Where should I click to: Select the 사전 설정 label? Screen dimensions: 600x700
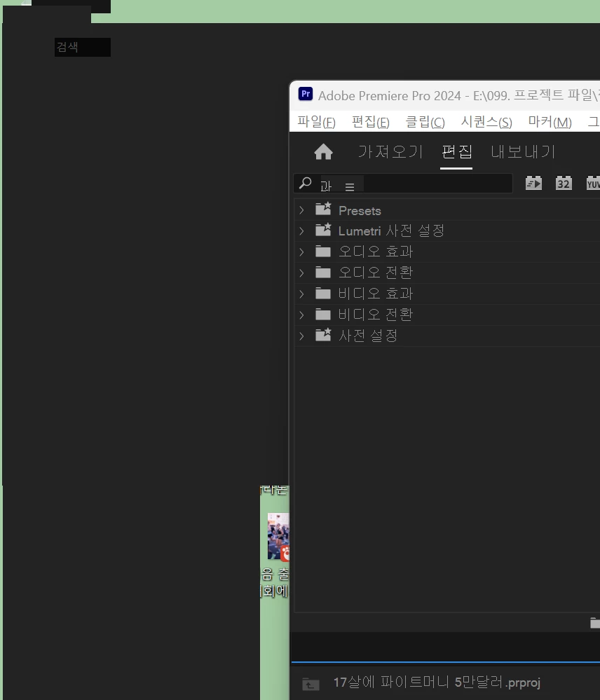click(368, 336)
